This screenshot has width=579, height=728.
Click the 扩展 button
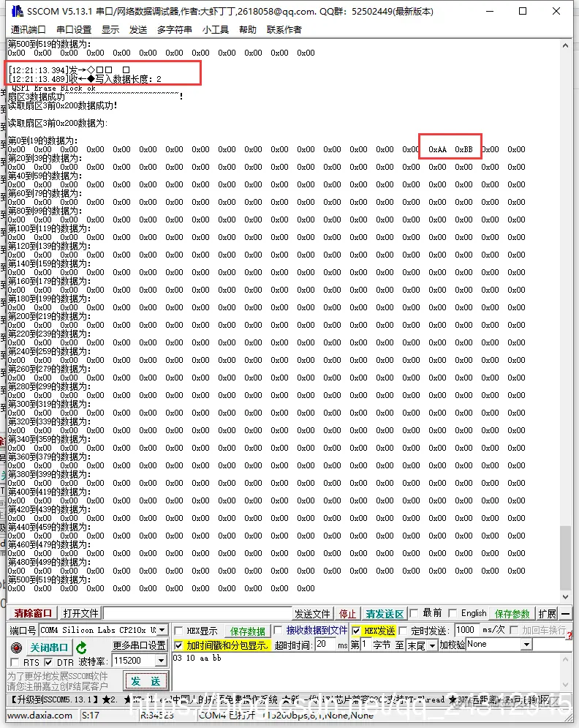[547, 614]
